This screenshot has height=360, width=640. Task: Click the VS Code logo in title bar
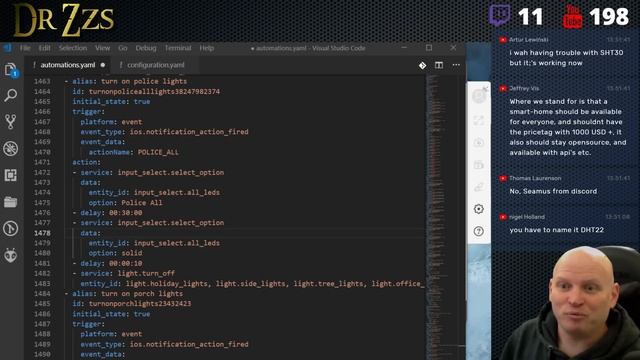tap(7, 48)
